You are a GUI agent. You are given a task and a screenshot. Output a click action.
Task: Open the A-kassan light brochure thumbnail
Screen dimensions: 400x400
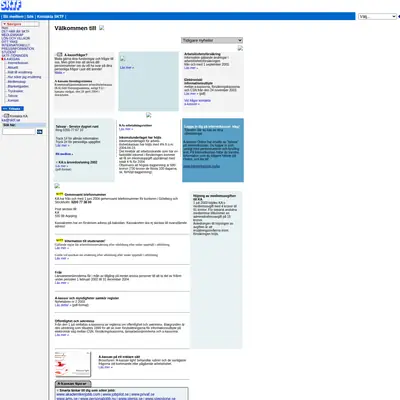(x=73, y=364)
